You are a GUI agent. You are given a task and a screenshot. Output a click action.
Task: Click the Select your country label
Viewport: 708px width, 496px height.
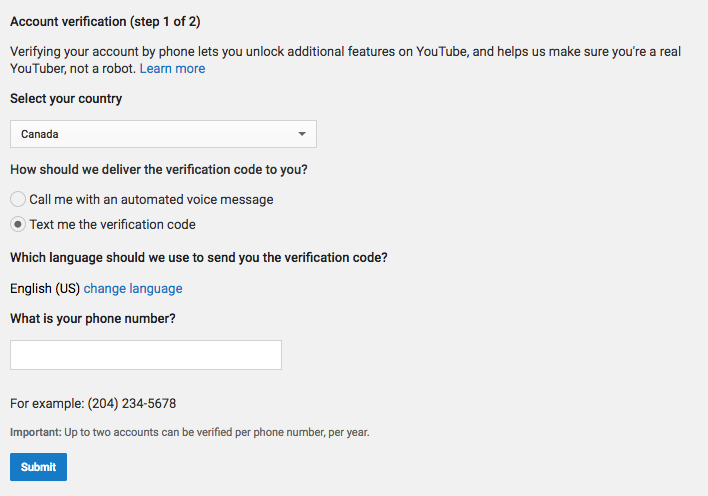(x=66, y=98)
